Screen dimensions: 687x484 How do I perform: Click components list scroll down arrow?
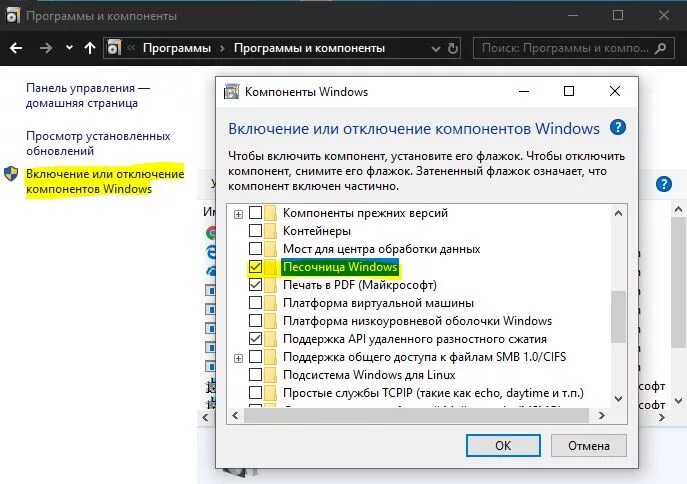click(x=618, y=399)
